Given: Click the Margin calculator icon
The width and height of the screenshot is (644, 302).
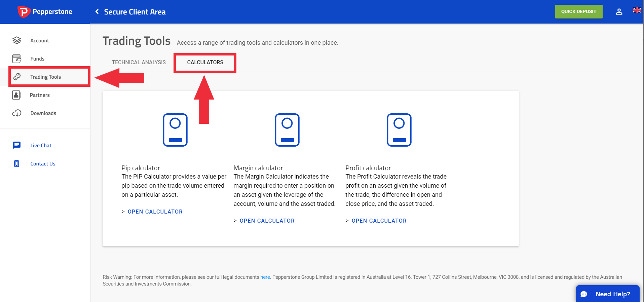Looking at the screenshot, I should [287, 130].
